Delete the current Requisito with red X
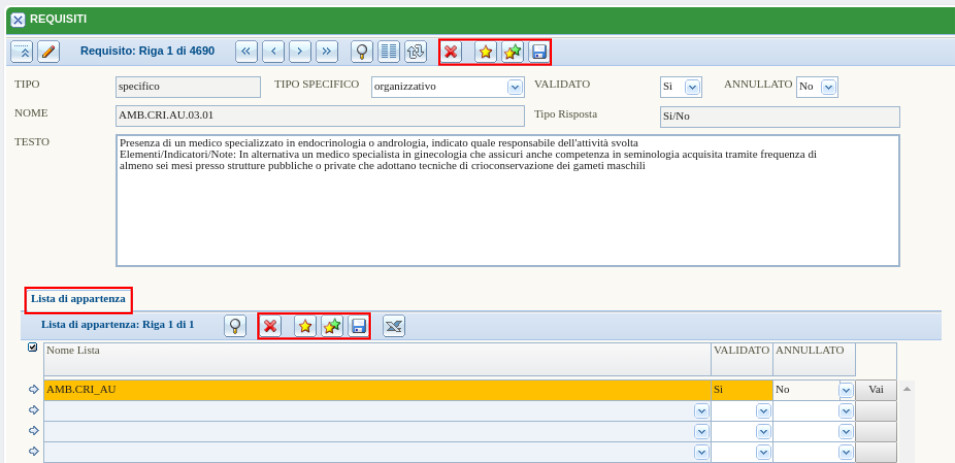The image size is (955, 463). coord(453,52)
